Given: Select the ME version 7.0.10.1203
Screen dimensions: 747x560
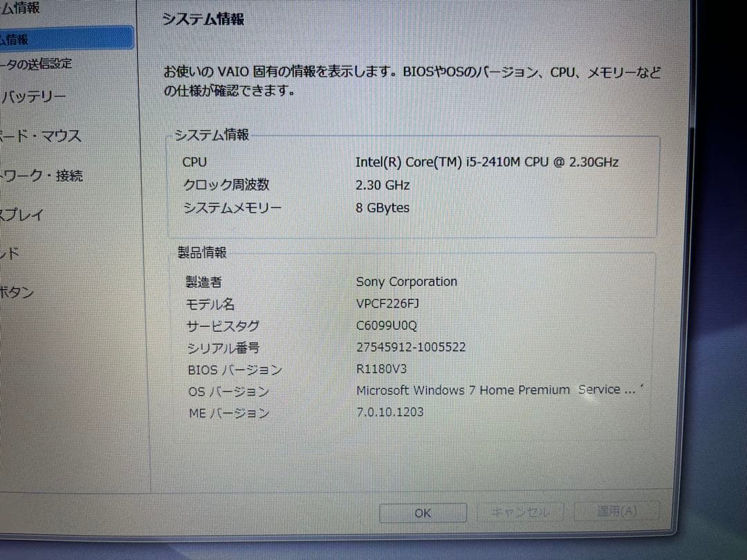Looking at the screenshot, I should tap(390, 412).
